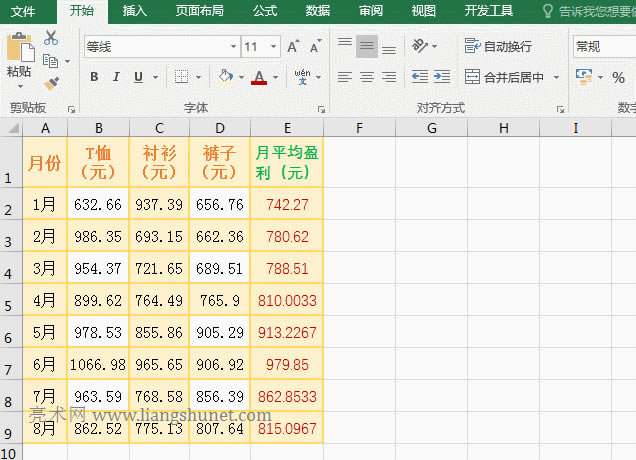Image resolution: width=636 pixels, height=460 pixels.
Task: Toggle Italic formatting
Action: coord(116,77)
